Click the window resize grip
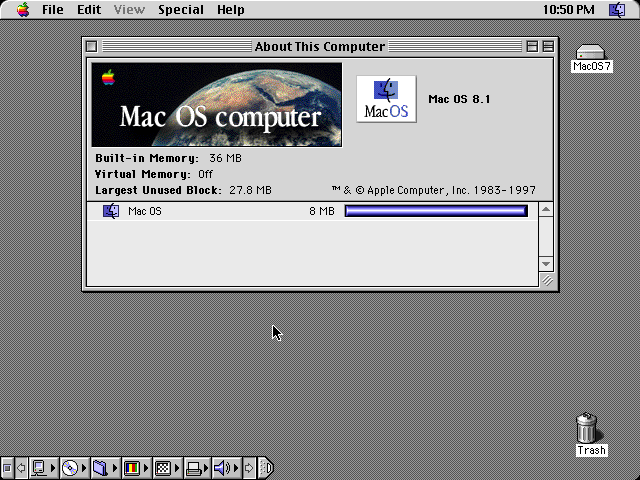 (547, 280)
